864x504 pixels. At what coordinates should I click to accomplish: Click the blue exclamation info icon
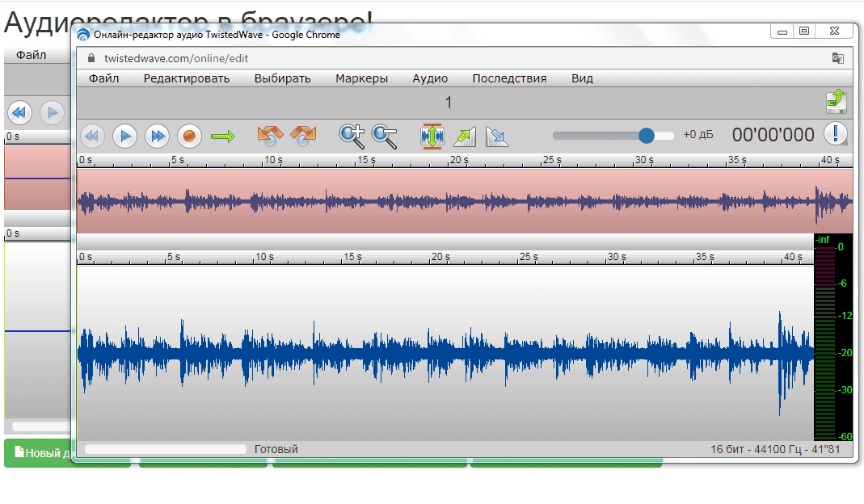836,134
